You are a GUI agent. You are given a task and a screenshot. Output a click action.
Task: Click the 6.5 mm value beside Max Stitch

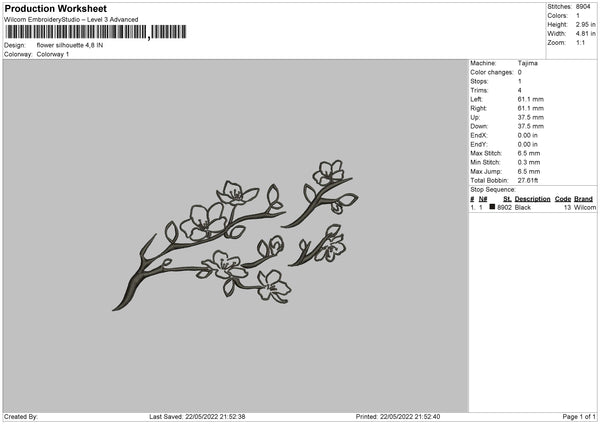(529, 153)
